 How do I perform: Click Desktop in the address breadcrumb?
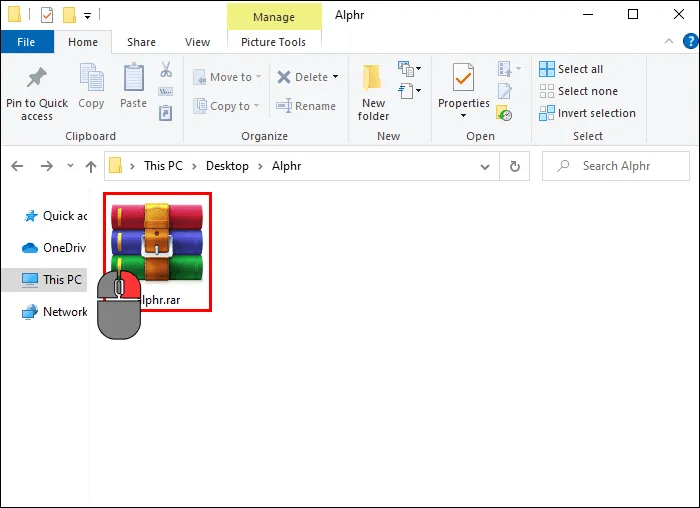point(227,166)
